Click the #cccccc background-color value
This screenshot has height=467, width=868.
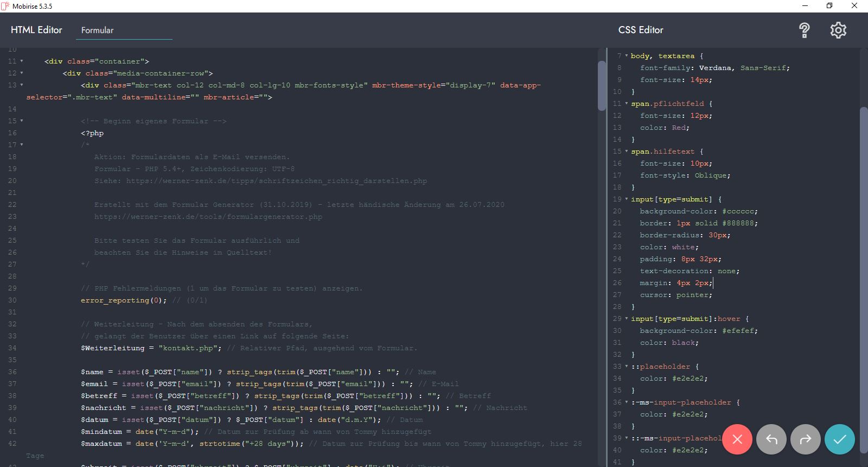(x=740, y=211)
